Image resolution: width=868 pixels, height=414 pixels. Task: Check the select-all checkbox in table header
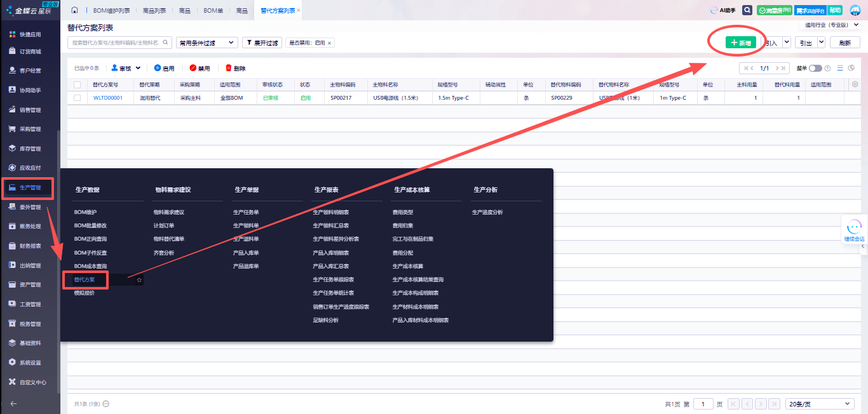[77, 84]
